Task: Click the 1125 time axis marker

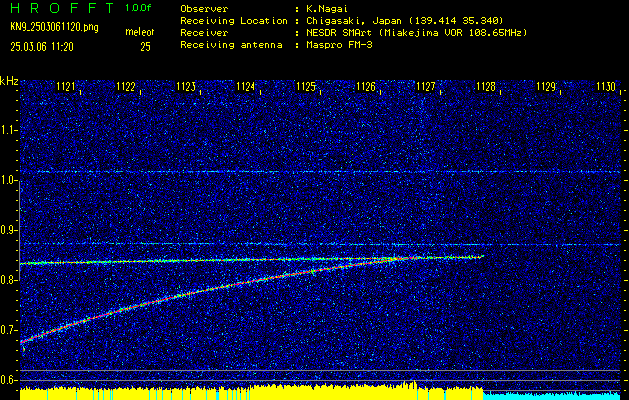Action: 306,86
